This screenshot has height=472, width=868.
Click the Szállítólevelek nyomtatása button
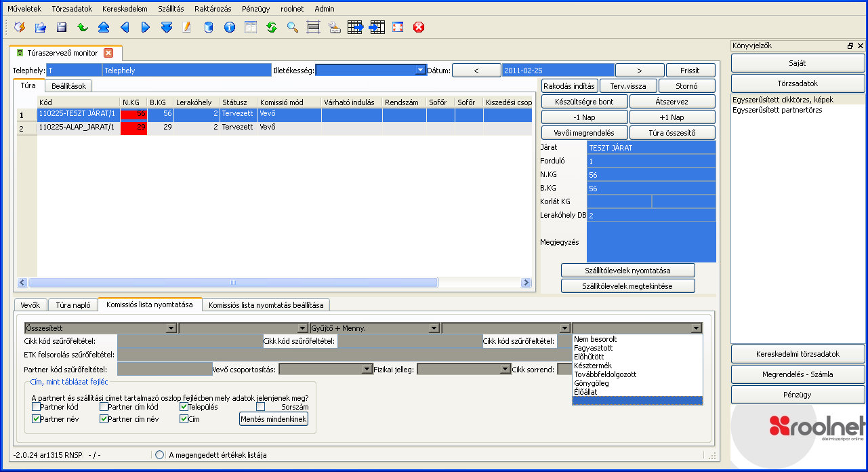pos(628,270)
